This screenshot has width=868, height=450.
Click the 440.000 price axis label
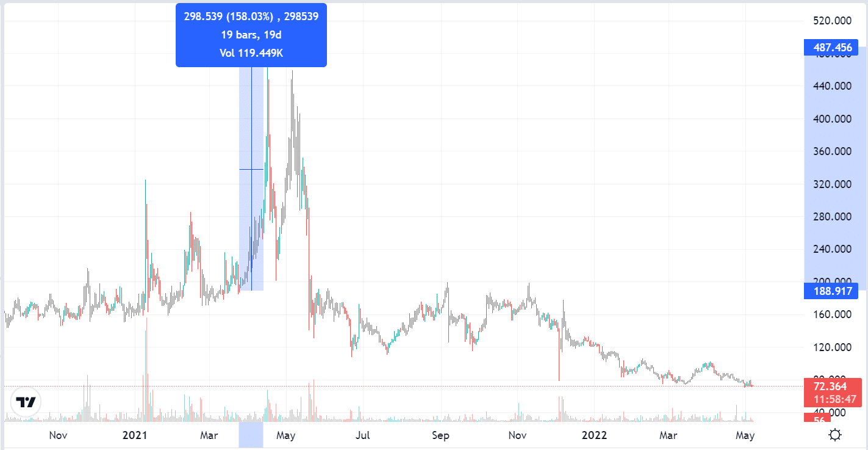click(x=832, y=86)
